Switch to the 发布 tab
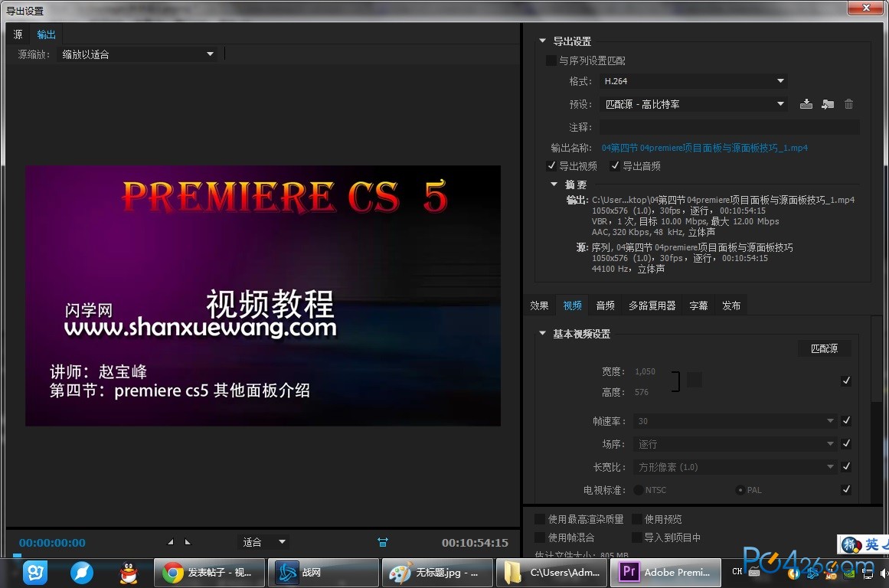This screenshot has height=588, width=889. click(x=731, y=305)
